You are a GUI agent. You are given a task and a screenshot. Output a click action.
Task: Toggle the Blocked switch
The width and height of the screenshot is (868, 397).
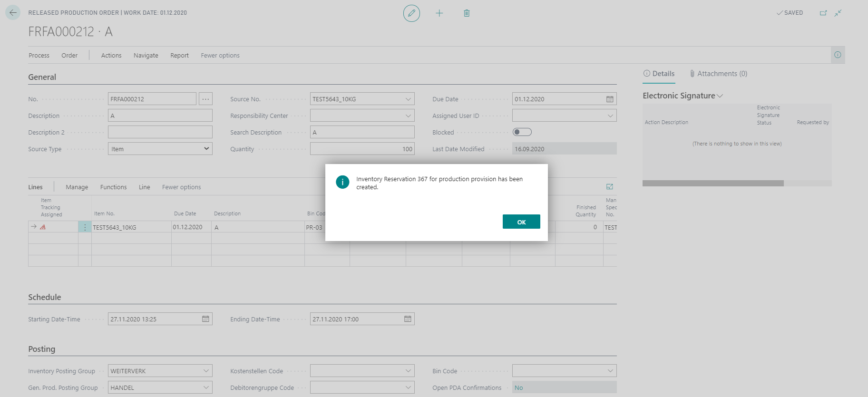pyautogui.click(x=522, y=132)
